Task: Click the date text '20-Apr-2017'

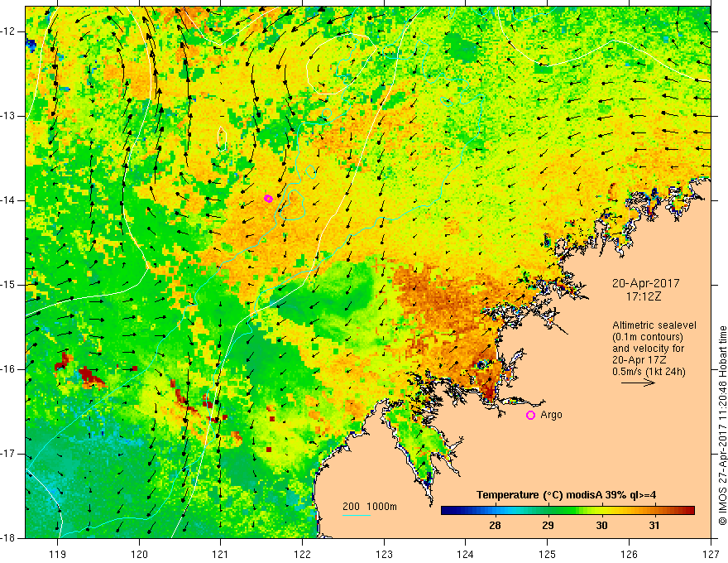Action: (x=646, y=283)
